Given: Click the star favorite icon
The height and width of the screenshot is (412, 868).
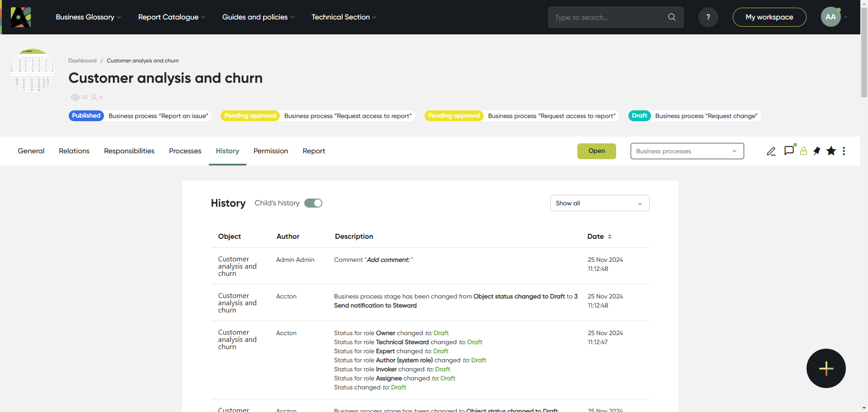Looking at the screenshot, I should pos(831,151).
